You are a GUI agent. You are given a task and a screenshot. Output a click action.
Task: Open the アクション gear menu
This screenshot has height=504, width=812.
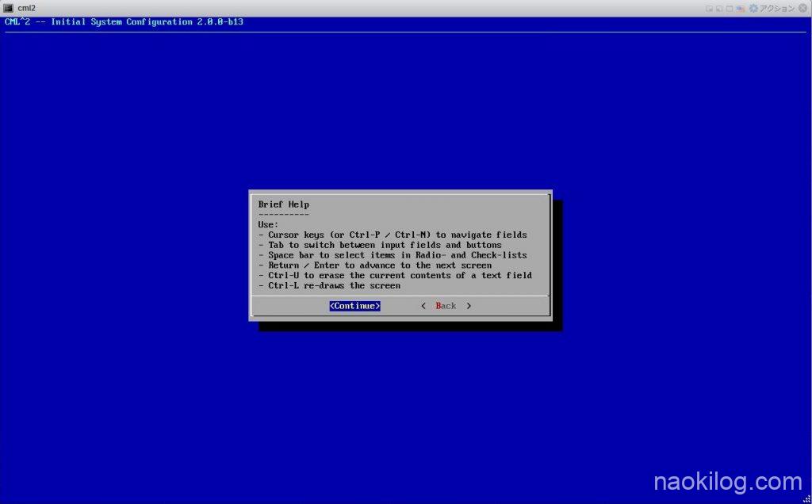pos(772,8)
